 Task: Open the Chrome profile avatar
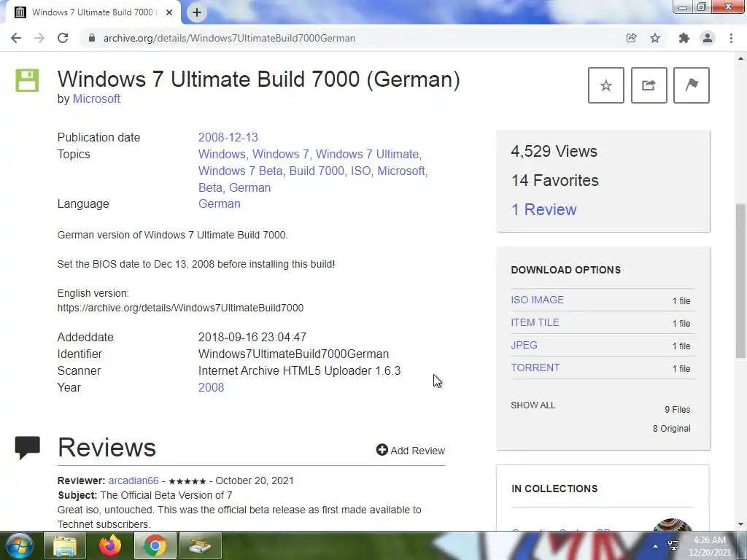pyautogui.click(x=708, y=38)
